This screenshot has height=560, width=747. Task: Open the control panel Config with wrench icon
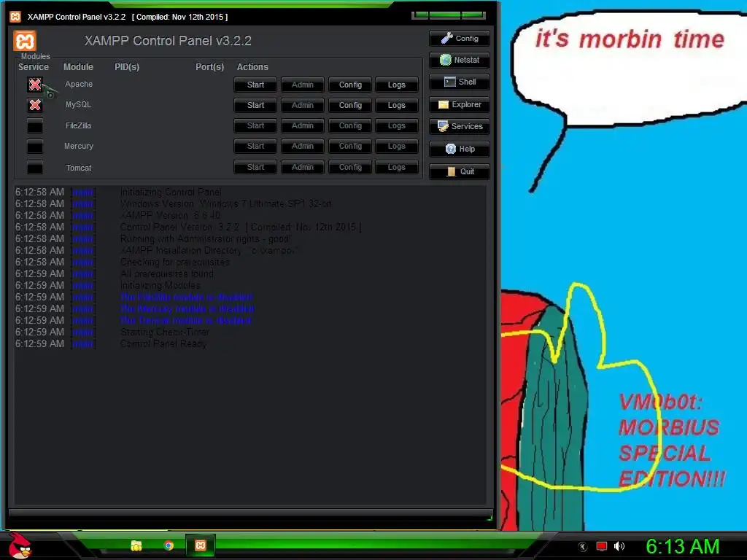460,39
